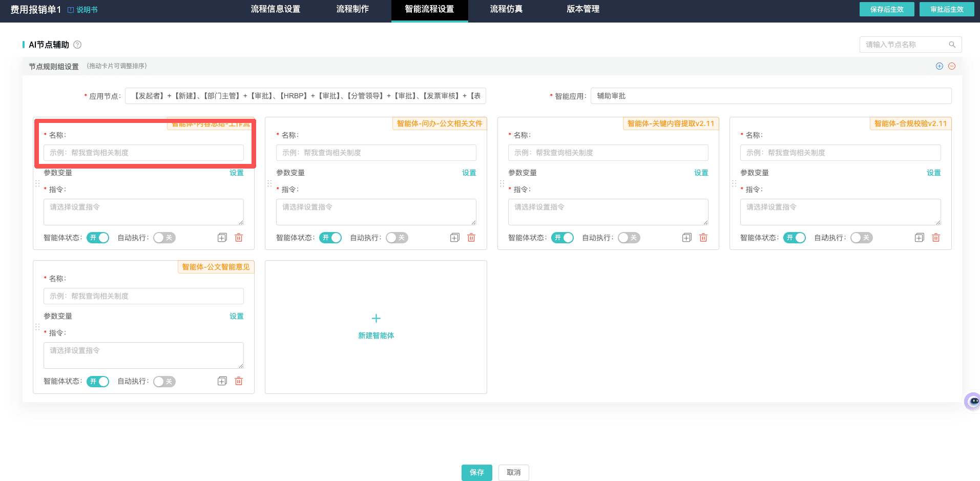The width and height of the screenshot is (980, 481).
Task: Remove the rule group with the minus icon
Action: pos(952,66)
